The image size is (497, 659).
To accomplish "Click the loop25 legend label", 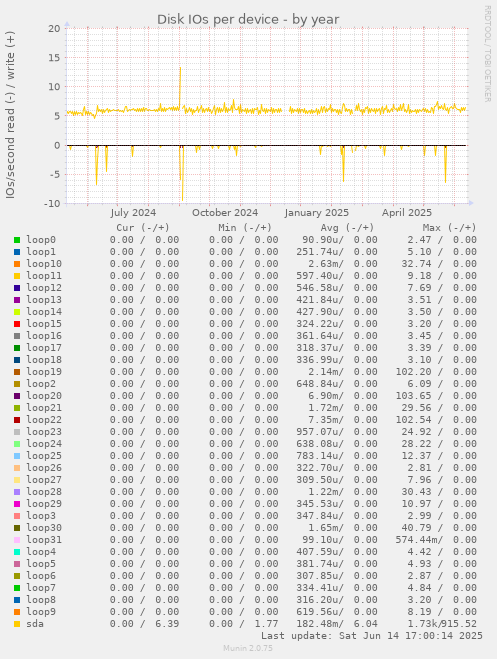I will (x=44, y=456).
